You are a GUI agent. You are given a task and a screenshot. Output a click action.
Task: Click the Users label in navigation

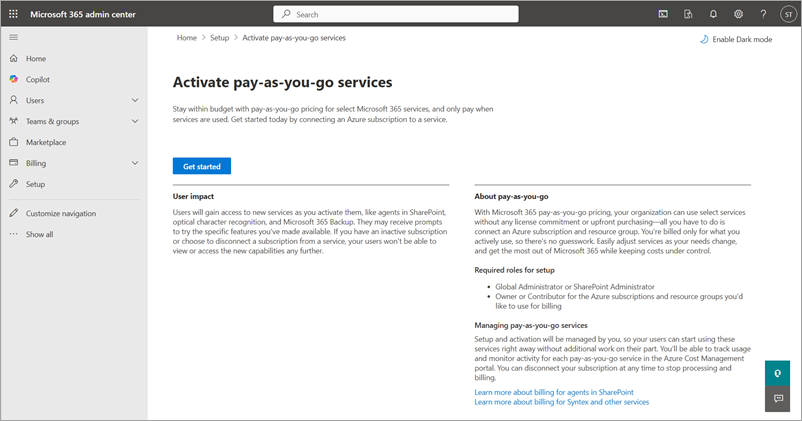[x=35, y=101]
